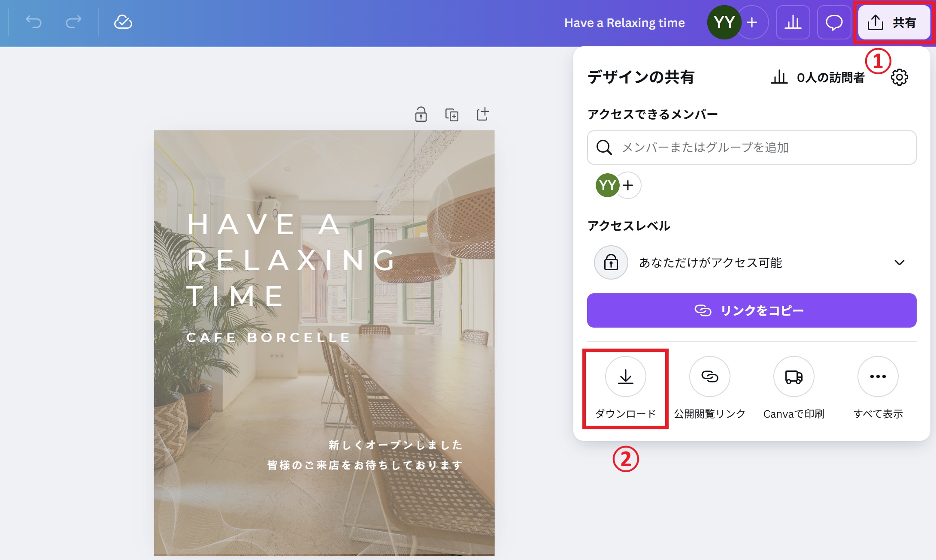The width and height of the screenshot is (936, 560).
Task: Open share settings gear icon
Action: pyautogui.click(x=899, y=78)
